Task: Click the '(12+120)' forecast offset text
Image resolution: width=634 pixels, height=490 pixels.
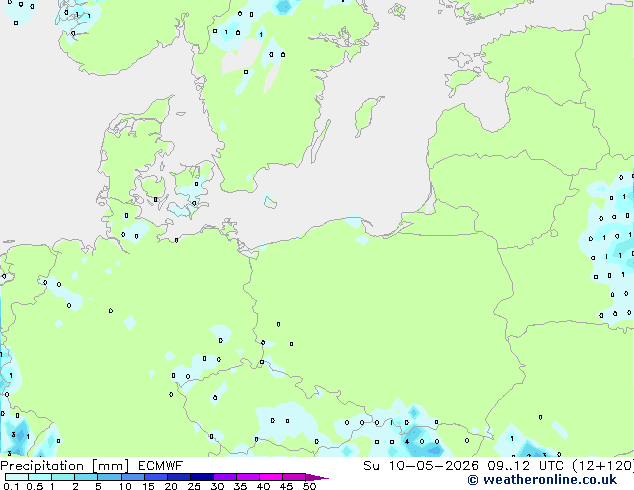Action: 603,466
